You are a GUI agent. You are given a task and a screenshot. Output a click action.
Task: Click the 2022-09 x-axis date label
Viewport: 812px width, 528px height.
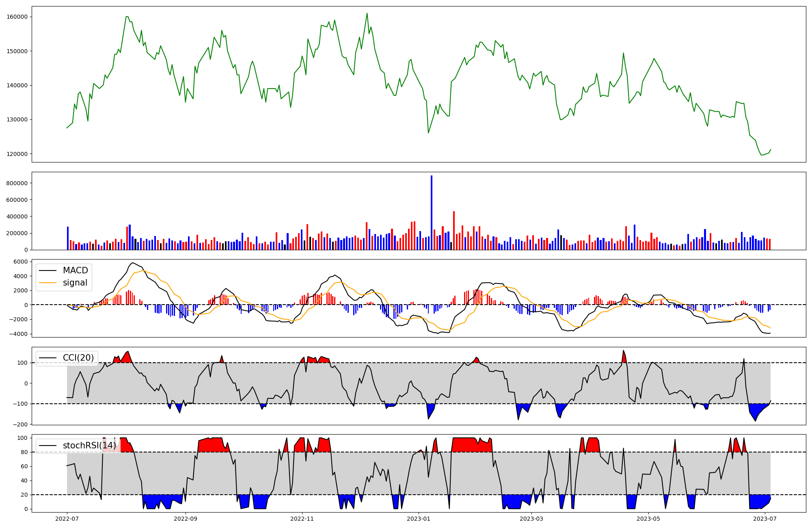tap(186, 519)
